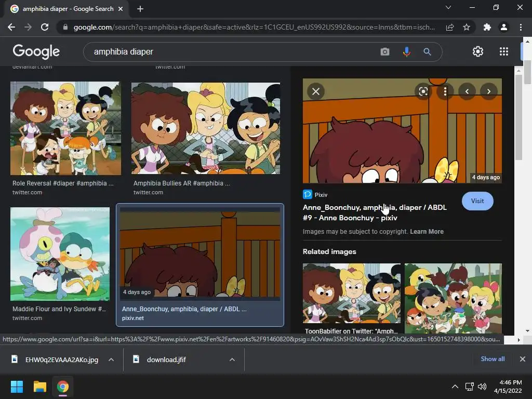Expand options for download.jfif
The width and height of the screenshot is (532, 399).
232,360
